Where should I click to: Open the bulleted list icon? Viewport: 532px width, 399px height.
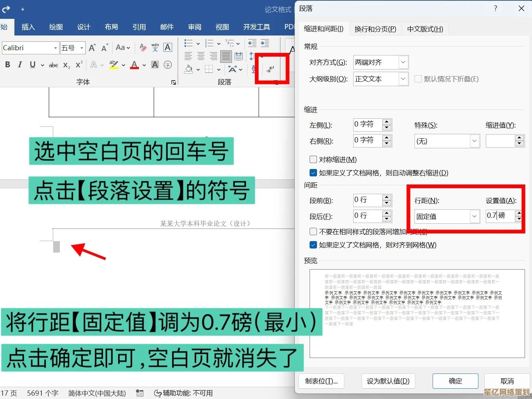point(188,43)
